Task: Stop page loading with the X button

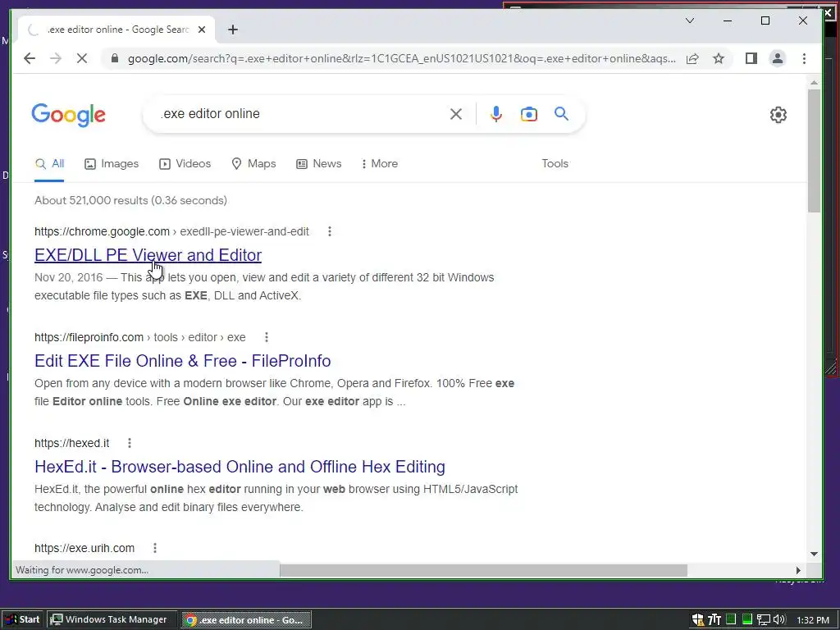Action: tap(82, 58)
